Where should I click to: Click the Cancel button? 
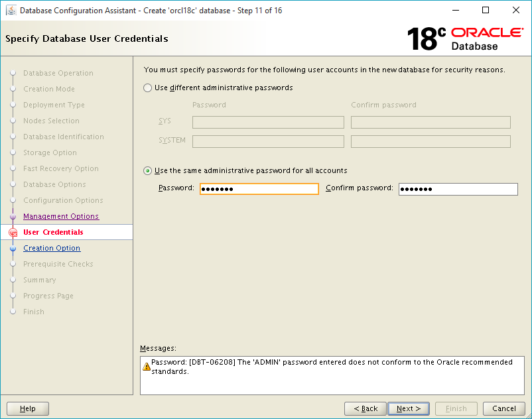504,408
